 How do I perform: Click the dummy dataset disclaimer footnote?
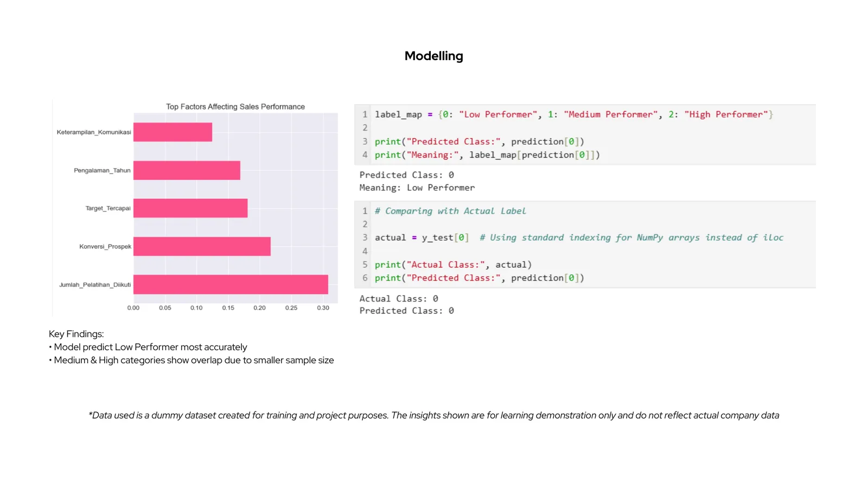coord(434,415)
